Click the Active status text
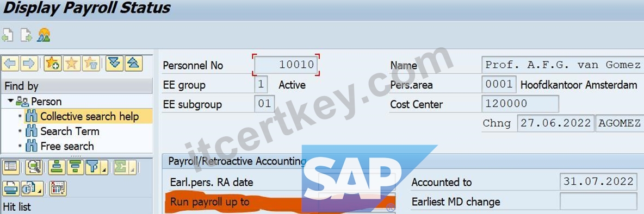Screen dimensions: 644x214 (292, 85)
